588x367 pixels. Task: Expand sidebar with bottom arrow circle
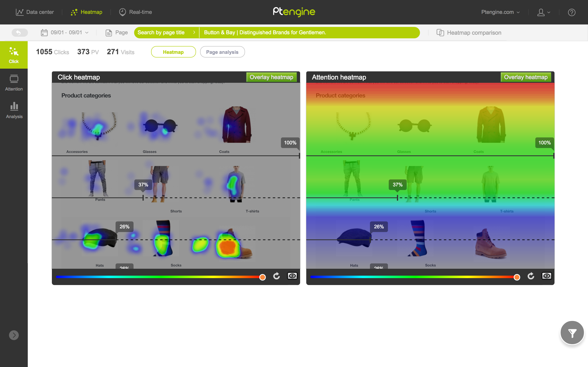coord(14,335)
